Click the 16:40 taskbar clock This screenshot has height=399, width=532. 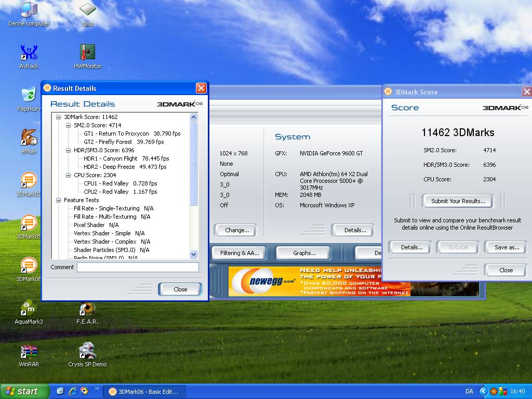click(x=517, y=391)
